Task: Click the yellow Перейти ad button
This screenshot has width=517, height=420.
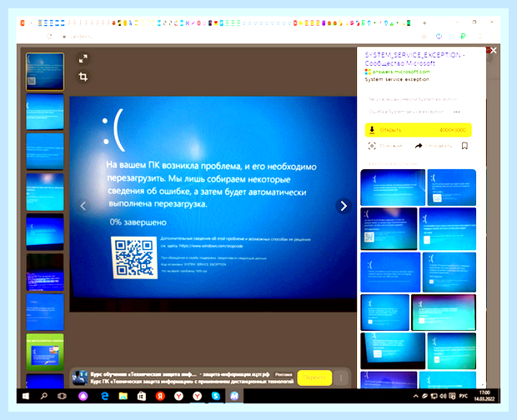Action: (314, 377)
